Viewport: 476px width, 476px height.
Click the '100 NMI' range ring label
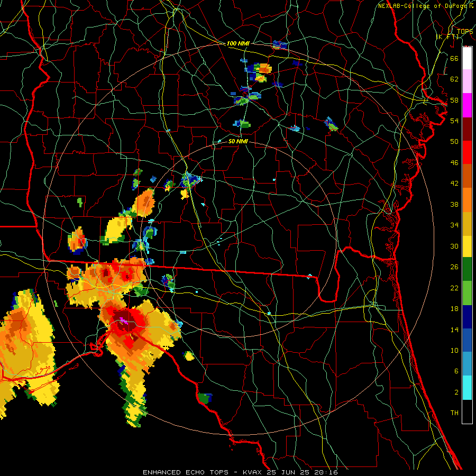tap(238, 43)
